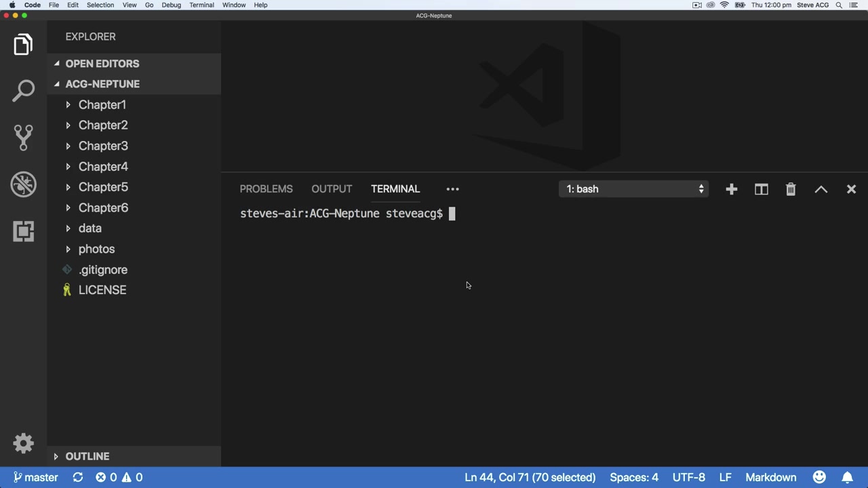Show notifications bell in status bar
This screenshot has width=868, height=488.
point(847,477)
